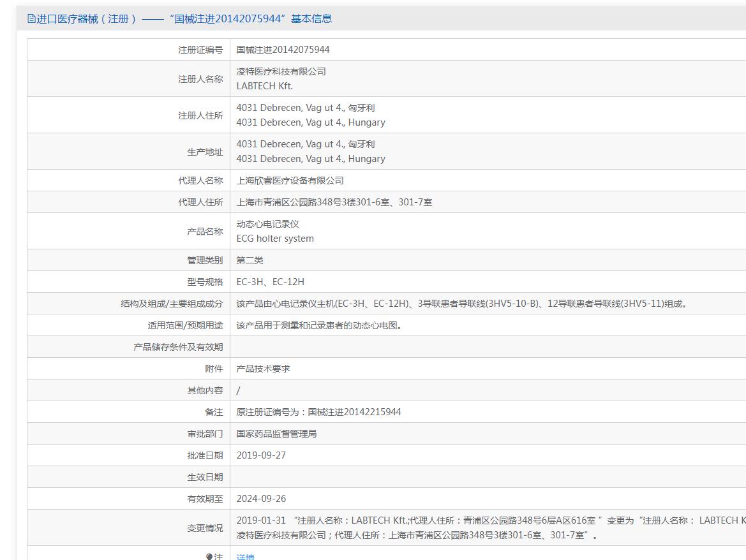Screen dimensions: 746x560
Task: Select the second change line 凌特医疗科技有限公司；代理人住所
Action: pos(417,535)
